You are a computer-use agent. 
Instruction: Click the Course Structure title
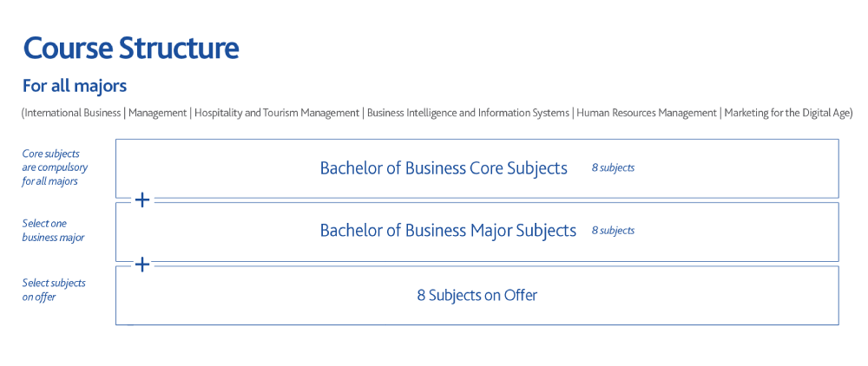point(131,48)
